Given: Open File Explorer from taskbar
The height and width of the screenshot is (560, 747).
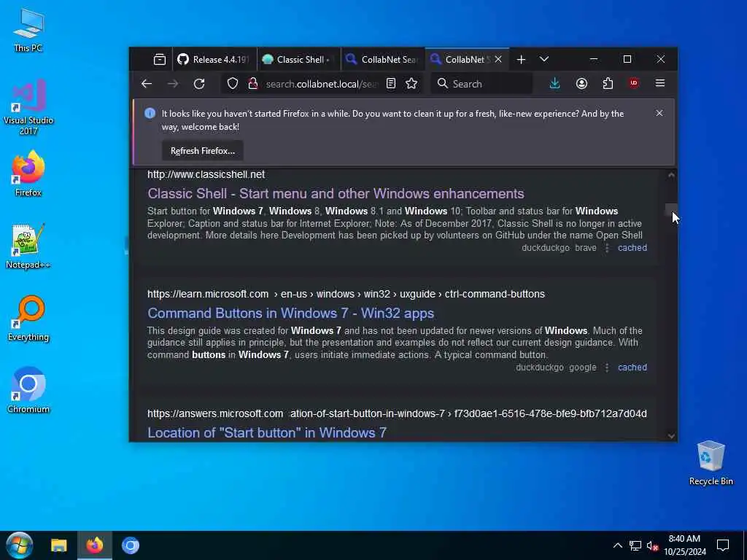Looking at the screenshot, I should [59, 545].
